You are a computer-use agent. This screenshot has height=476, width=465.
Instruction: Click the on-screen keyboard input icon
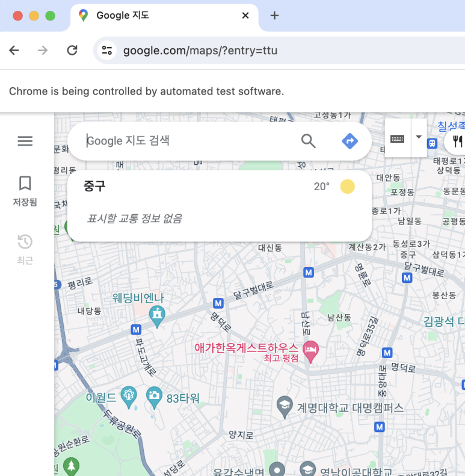click(397, 139)
